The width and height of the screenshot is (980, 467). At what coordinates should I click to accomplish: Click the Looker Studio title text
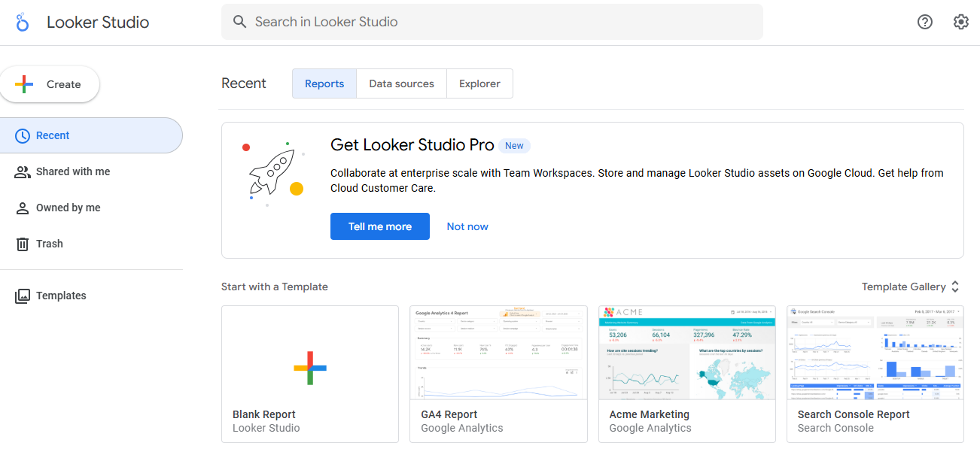pos(98,22)
